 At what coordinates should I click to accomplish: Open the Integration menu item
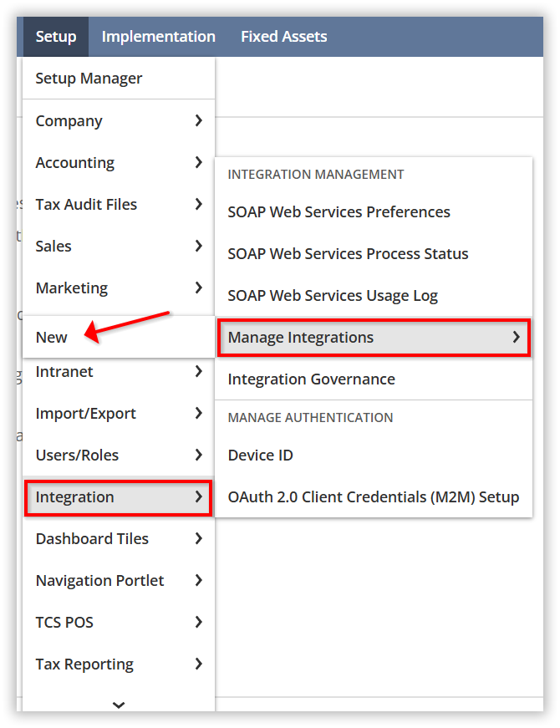click(x=119, y=497)
